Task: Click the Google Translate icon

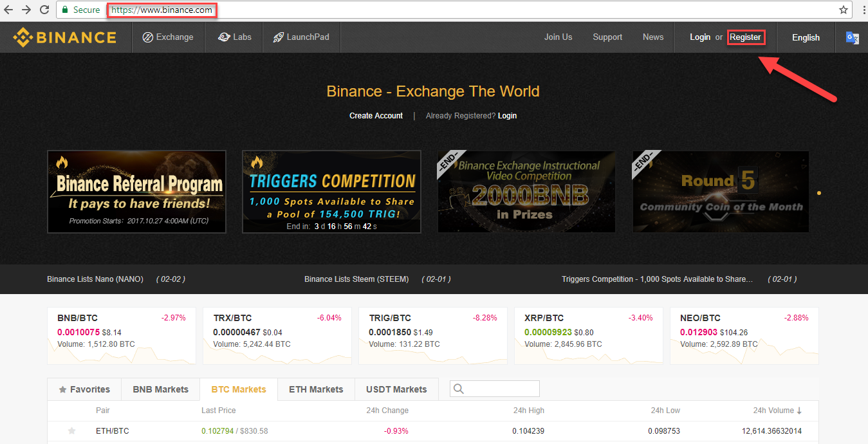Action: click(852, 38)
